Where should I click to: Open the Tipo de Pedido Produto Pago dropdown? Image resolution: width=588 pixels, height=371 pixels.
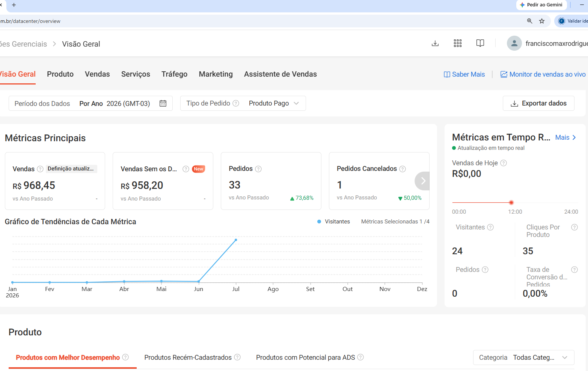(243, 103)
